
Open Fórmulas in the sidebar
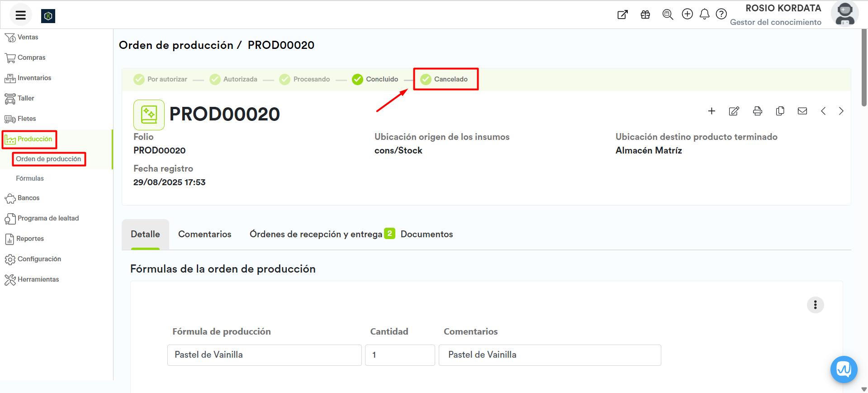point(30,178)
